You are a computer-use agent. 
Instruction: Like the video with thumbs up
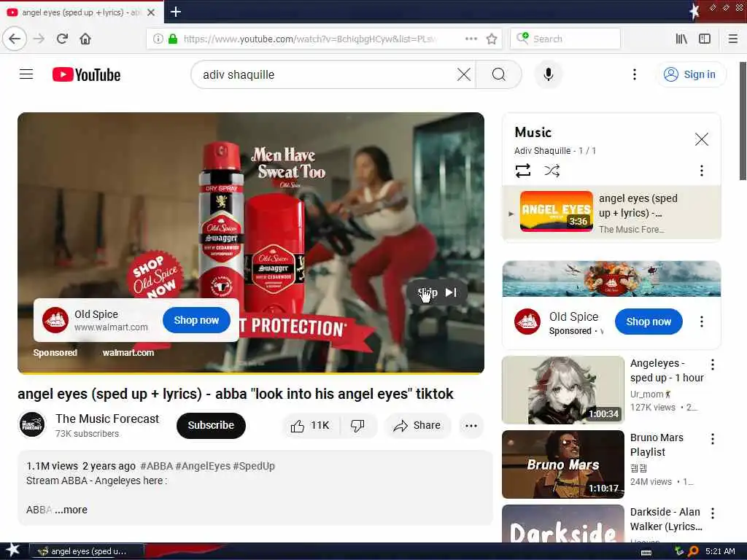[311, 425]
